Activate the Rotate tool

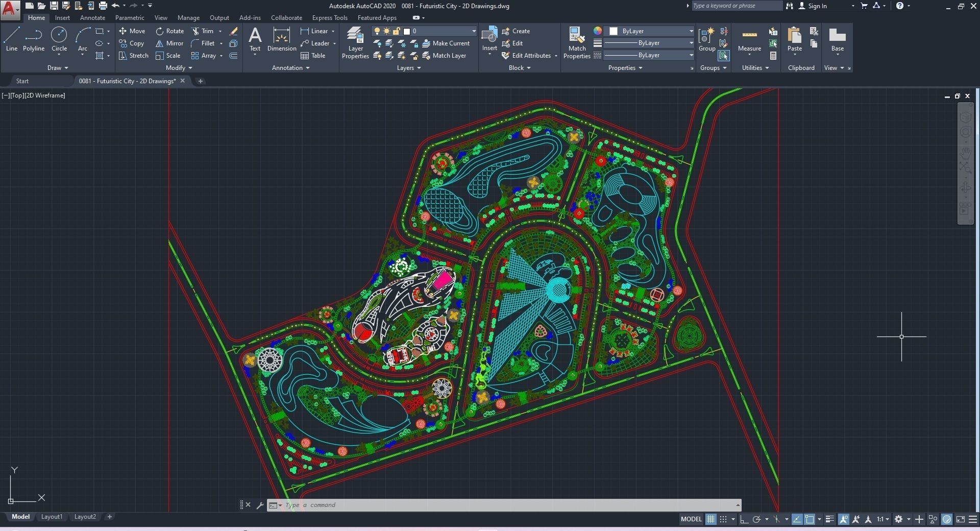tap(170, 31)
